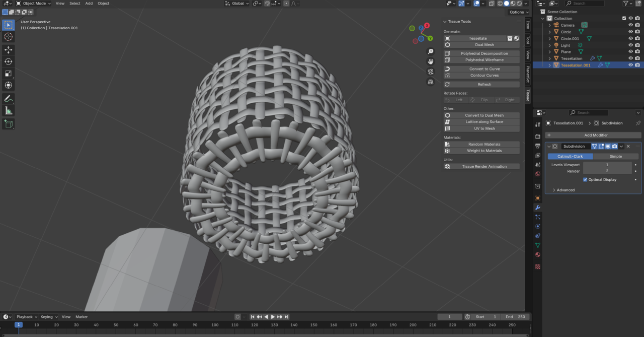This screenshot has width=644, height=337.
Task: Select the Move tool in the toolbar
Action: tap(9, 49)
